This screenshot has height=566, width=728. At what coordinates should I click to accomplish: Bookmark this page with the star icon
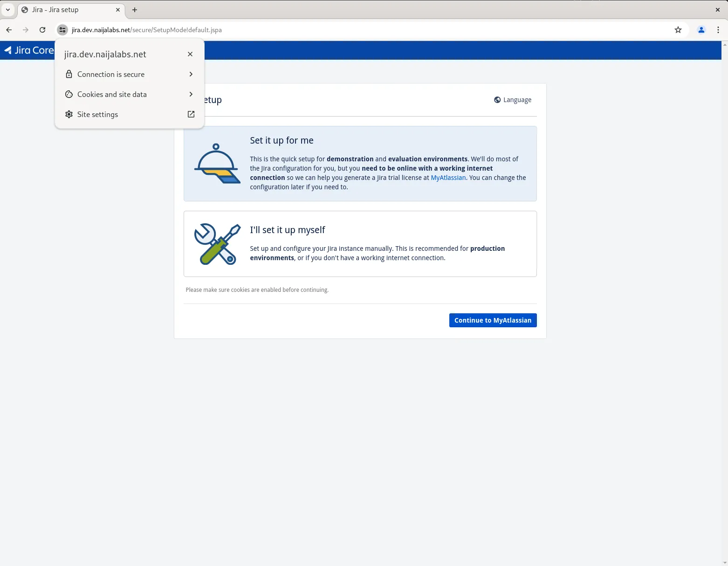pos(678,30)
